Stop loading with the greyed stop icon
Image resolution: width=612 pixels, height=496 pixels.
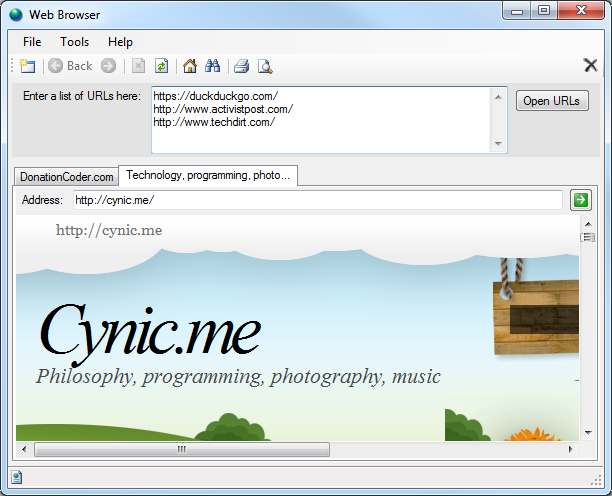coord(138,66)
